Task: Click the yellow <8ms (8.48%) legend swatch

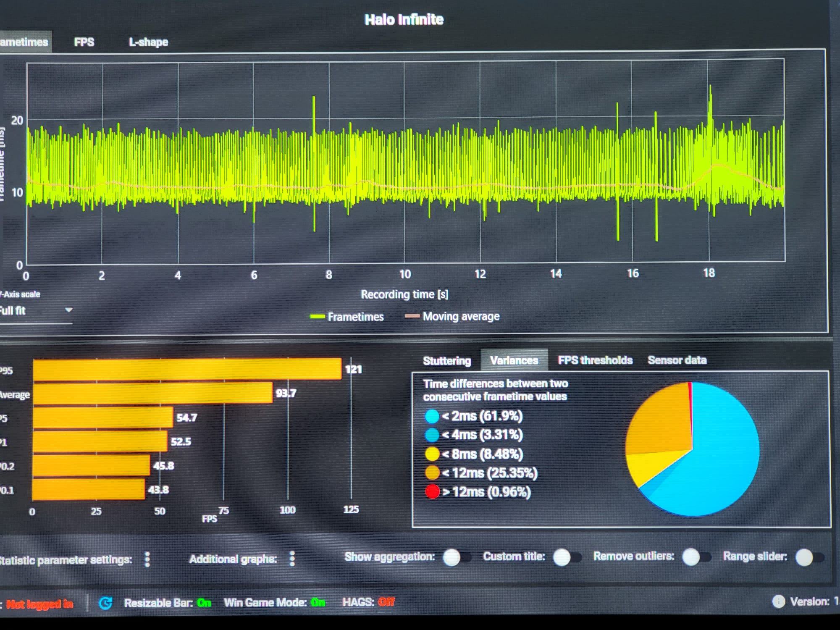Action: (x=432, y=454)
